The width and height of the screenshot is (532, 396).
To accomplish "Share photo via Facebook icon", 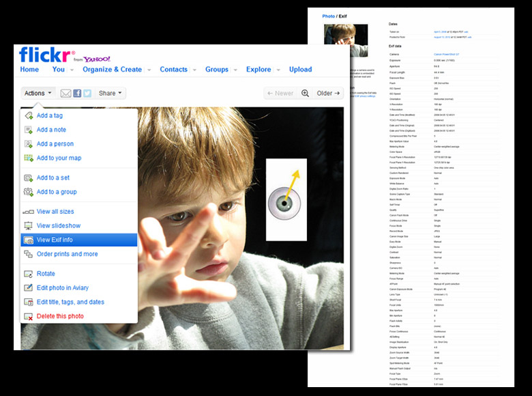I will pyautogui.click(x=77, y=94).
